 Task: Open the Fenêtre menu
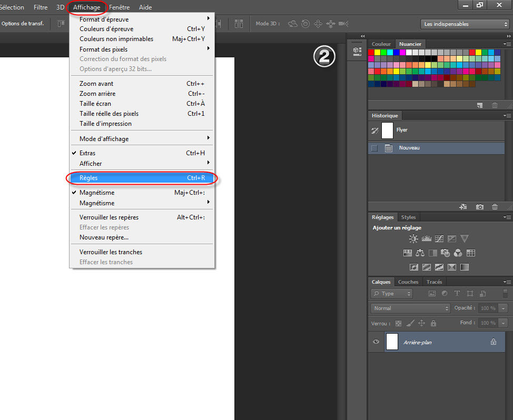pos(120,7)
